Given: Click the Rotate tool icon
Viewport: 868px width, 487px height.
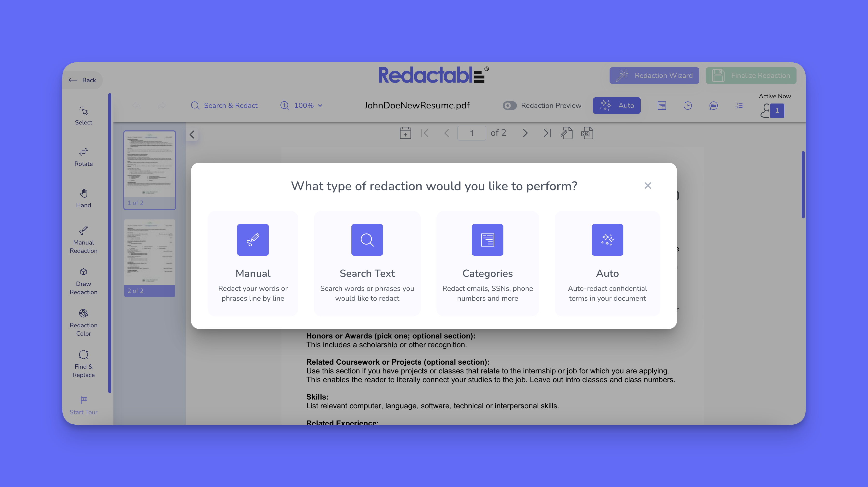Looking at the screenshot, I should (x=84, y=152).
